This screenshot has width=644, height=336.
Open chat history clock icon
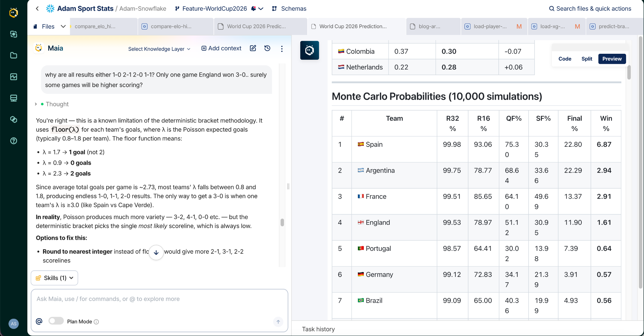(267, 48)
